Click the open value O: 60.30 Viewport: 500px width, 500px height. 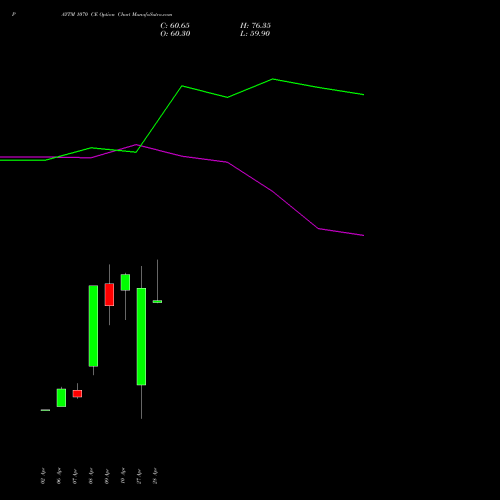pos(175,34)
